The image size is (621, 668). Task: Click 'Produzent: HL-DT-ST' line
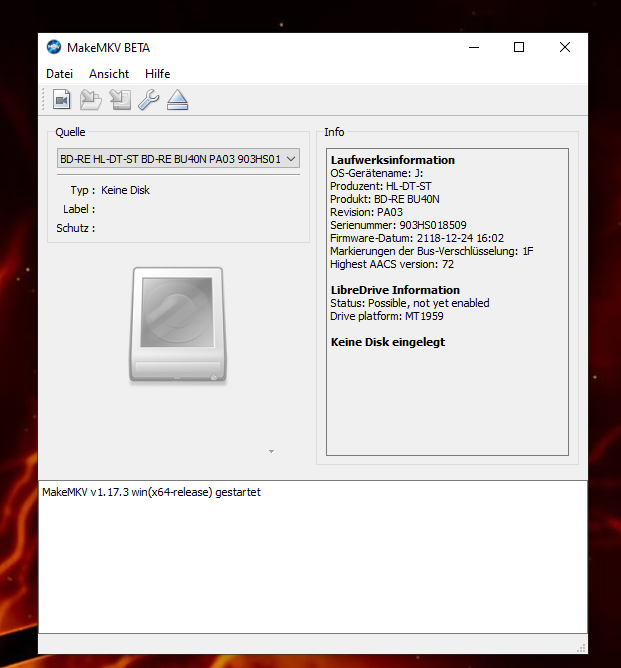click(x=381, y=186)
